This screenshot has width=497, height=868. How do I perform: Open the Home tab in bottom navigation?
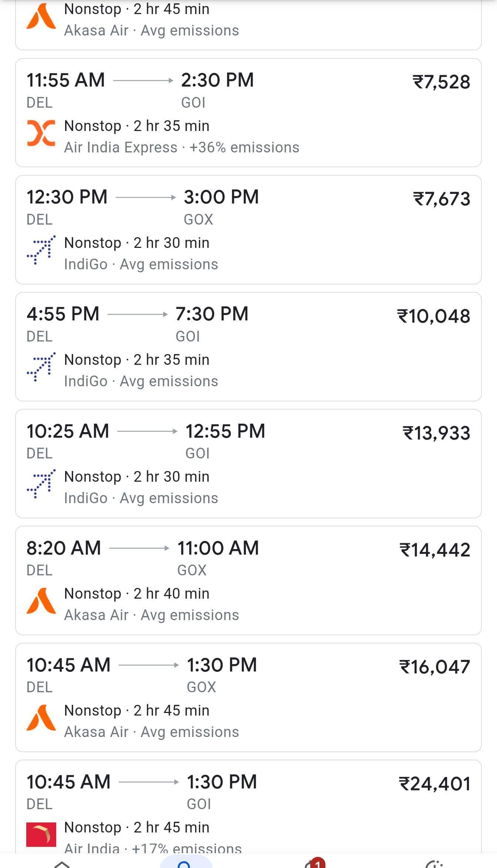coord(62,864)
